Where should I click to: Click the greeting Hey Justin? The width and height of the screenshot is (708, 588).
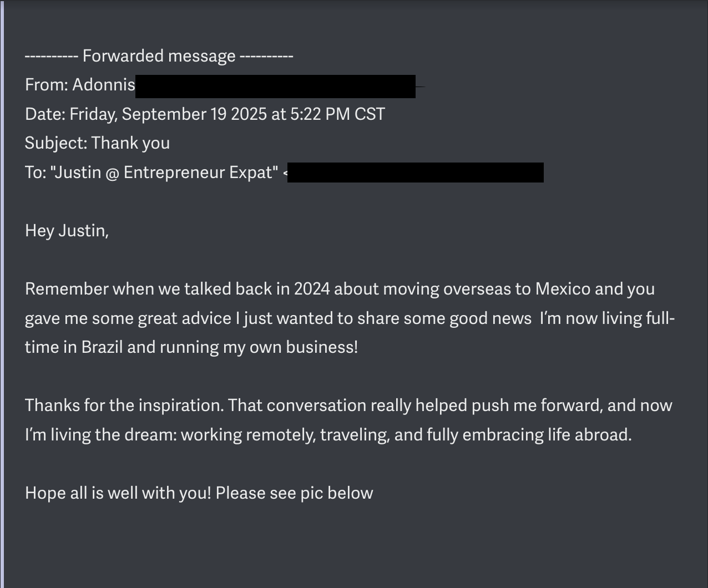(x=67, y=231)
